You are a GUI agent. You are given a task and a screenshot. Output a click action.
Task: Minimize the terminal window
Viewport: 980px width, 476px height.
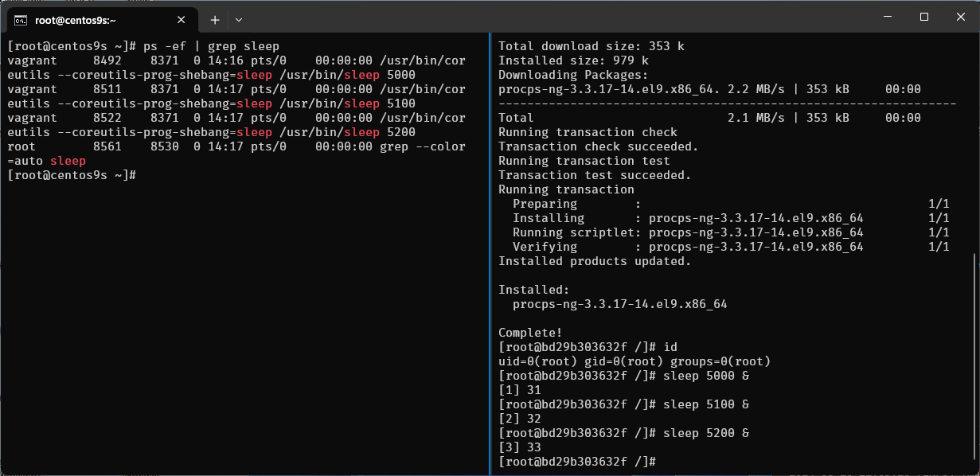pyautogui.click(x=887, y=17)
